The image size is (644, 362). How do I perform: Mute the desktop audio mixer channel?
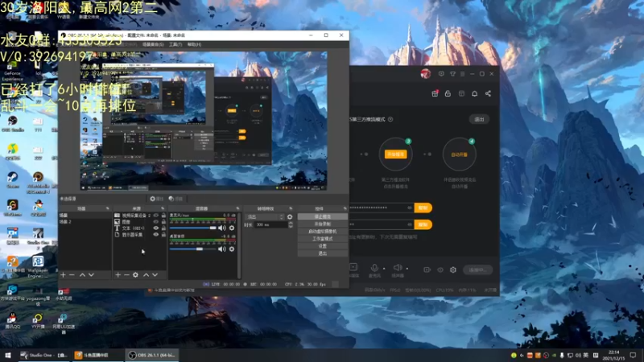tap(222, 249)
